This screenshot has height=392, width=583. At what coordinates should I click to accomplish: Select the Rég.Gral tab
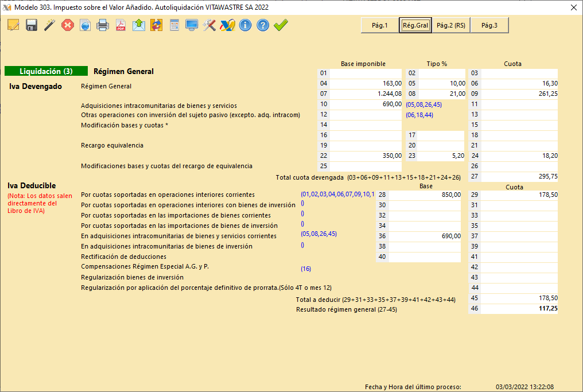click(x=415, y=25)
